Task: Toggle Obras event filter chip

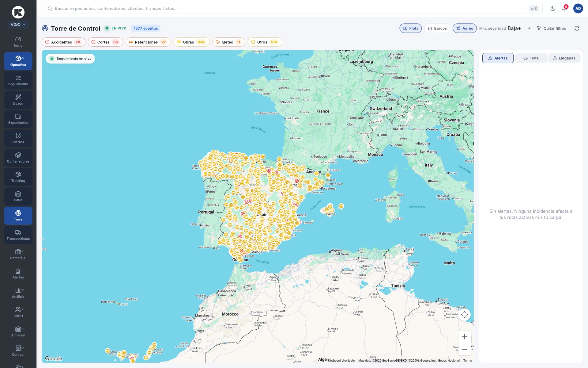Action: [191, 42]
